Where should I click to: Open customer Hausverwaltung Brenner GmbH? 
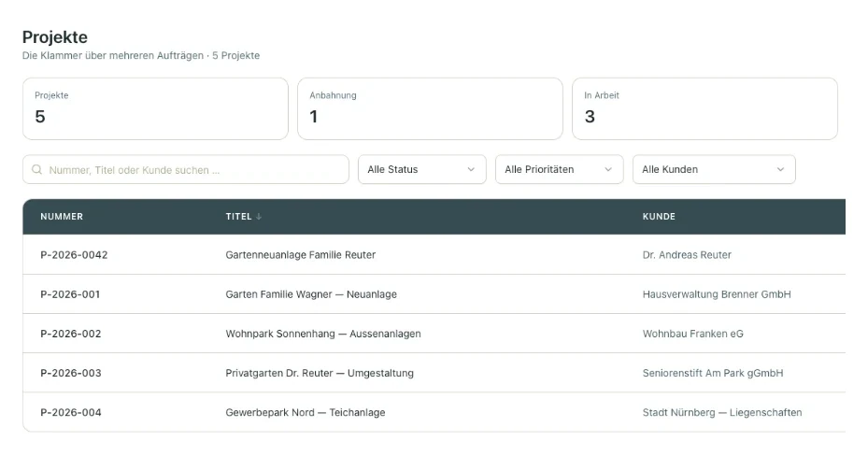tap(717, 294)
